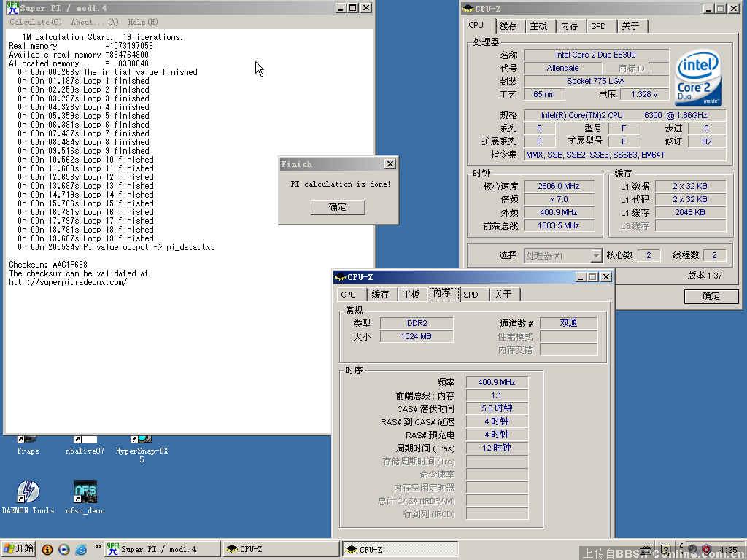Click the PI value output -> pi_data.txt line
Image resolution: width=747 pixels, height=560 pixels.
tap(116, 247)
